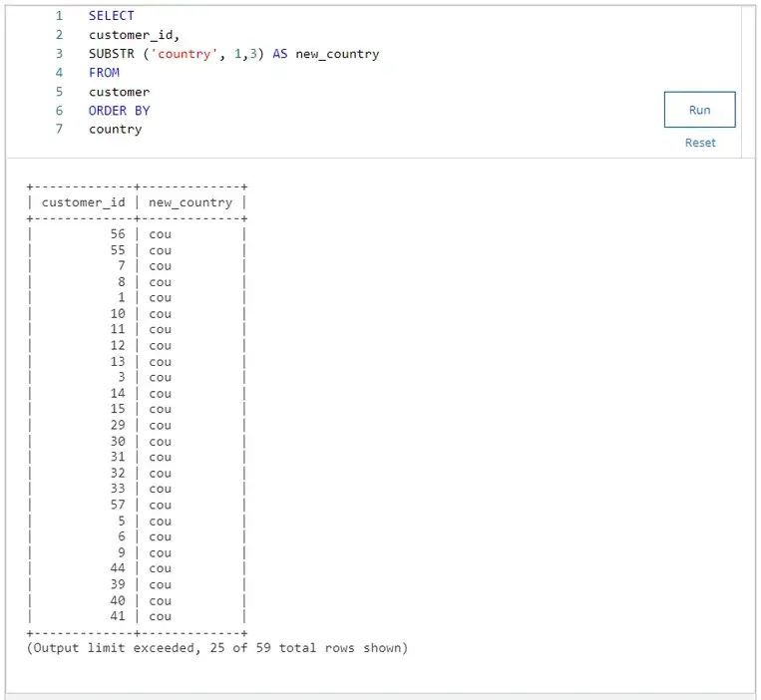Click SUBSTR function on line 3
Image resolution: width=761 pixels, height=700 pixels.
111,54
